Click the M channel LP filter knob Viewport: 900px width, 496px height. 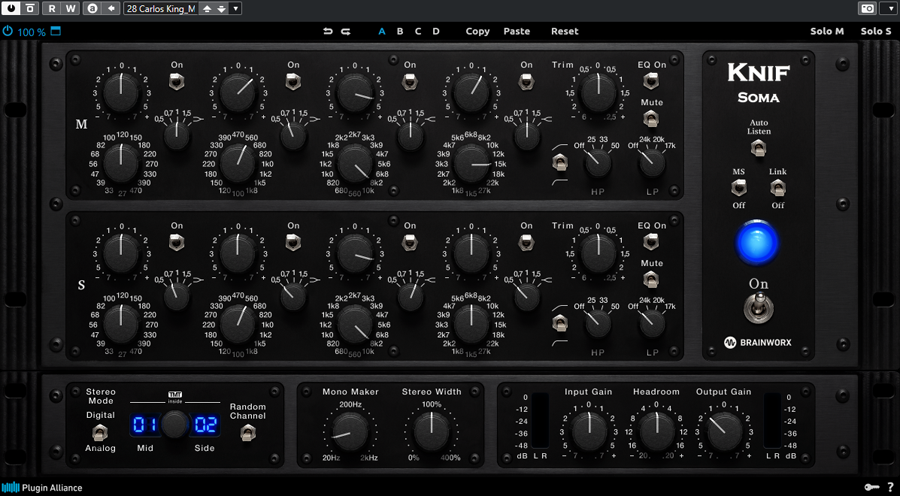coord(652,164)
